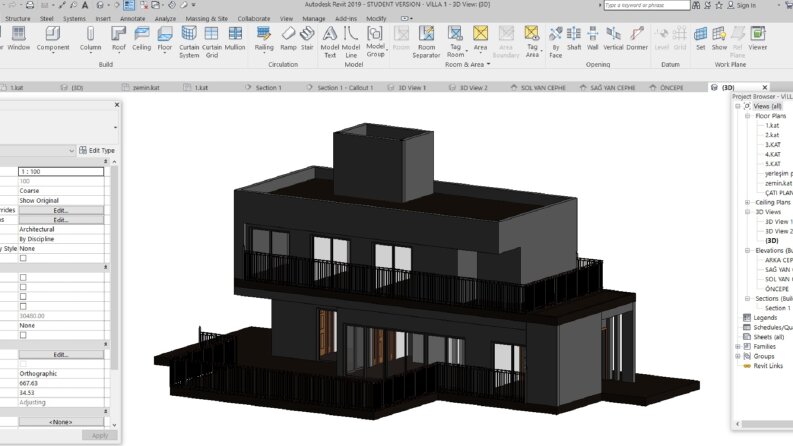793x446 pixels.
Task: Select the Dormer opening tool
Action: pos(637,38)
